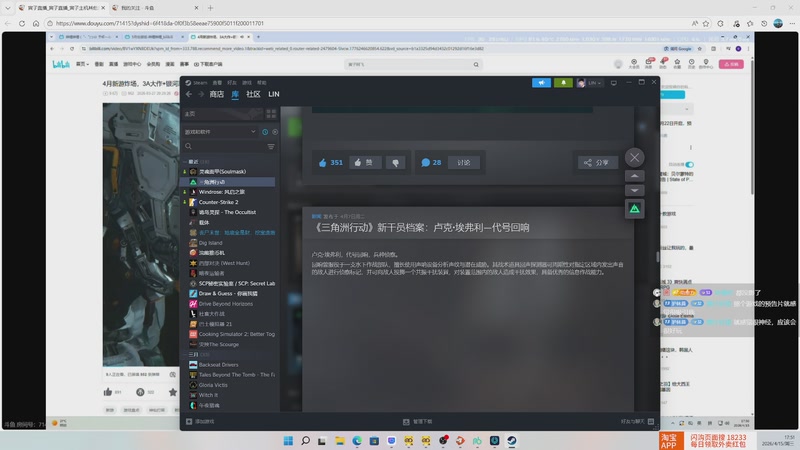Open File Explorer from taskbar
This screenshot has height=450, width=800.
pos(340,441)
